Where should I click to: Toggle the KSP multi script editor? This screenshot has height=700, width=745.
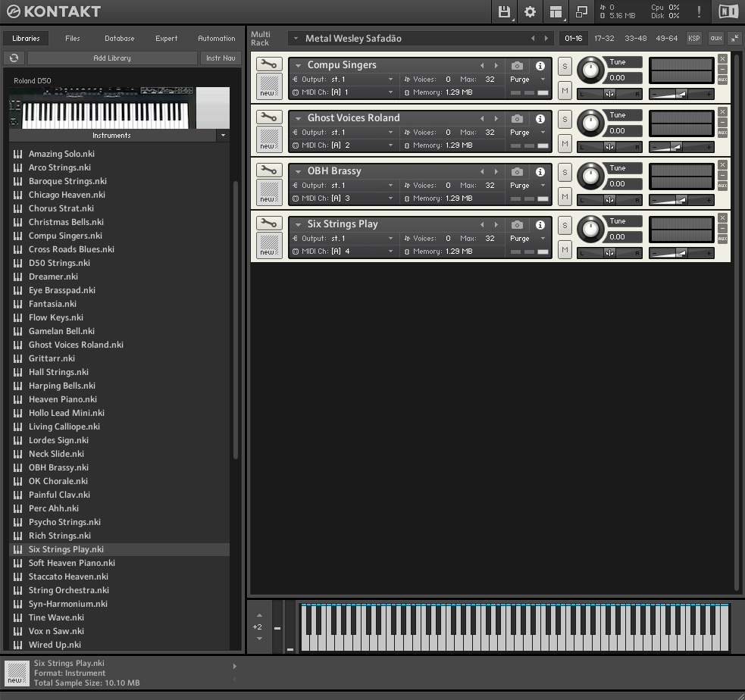pyautogui.click(x=693, y=39)
